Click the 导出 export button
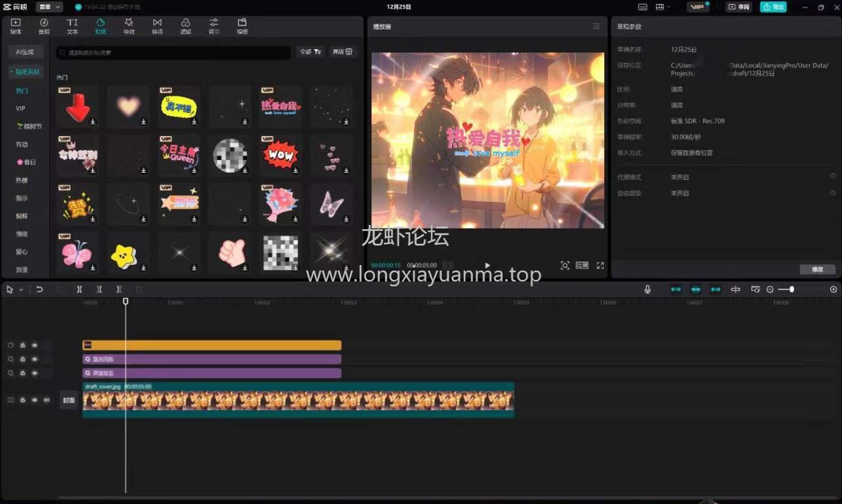 (x=773, y=7)
